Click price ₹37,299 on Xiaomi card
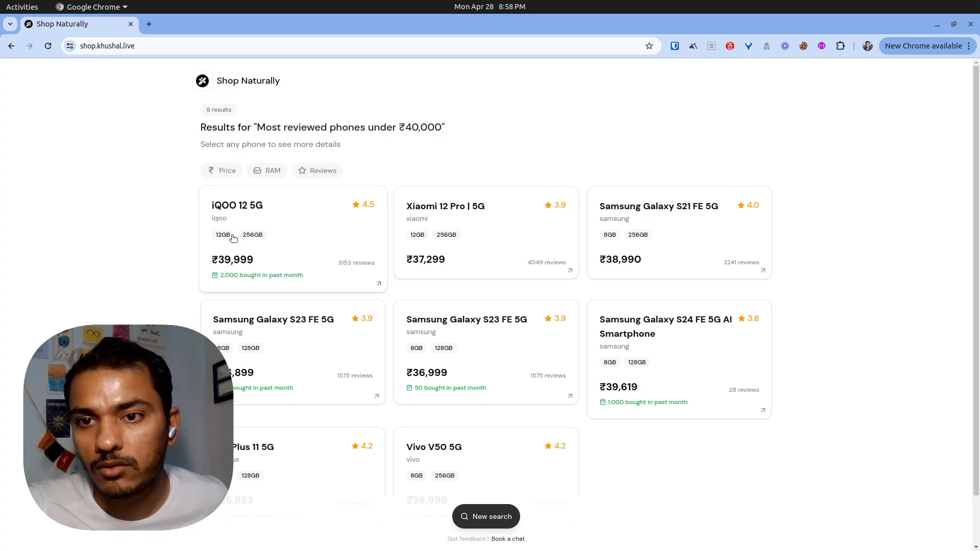 pos(426,259)
